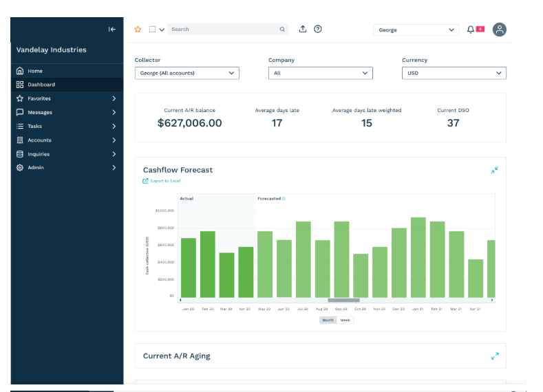Open the Currency USD dropdown

pos(454,73)
